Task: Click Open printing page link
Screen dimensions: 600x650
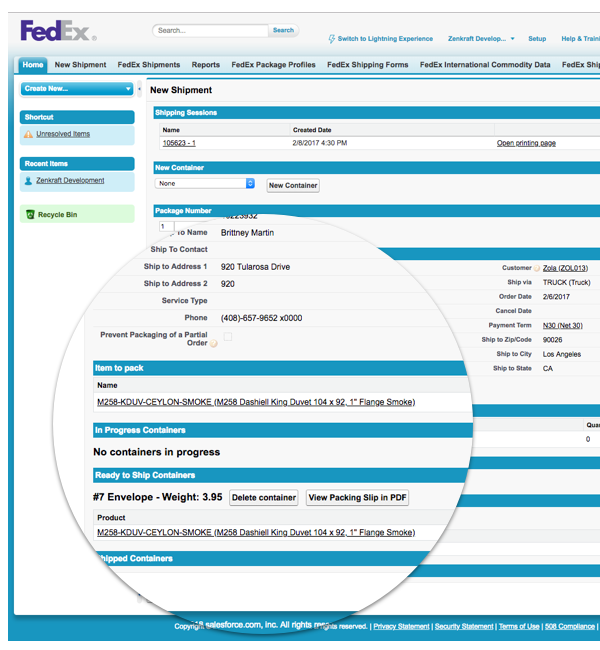Action: (526, 143)
